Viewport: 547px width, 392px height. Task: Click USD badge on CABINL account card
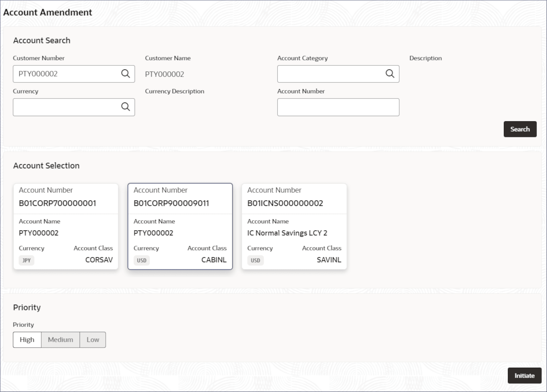(x=142, y=260)
